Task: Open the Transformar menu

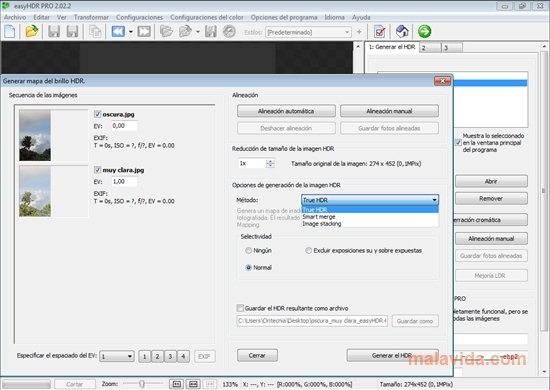Action: (91, 17)
